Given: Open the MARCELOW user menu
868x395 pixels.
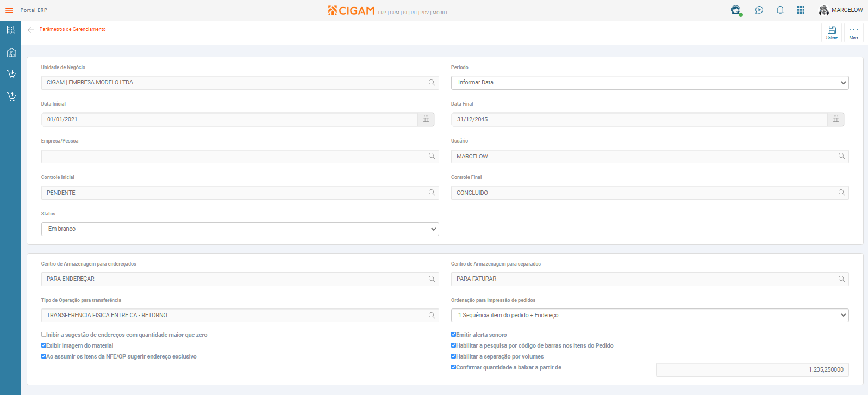Looking at the screenshot, I should pyautogui.click(x=841, y=10).
